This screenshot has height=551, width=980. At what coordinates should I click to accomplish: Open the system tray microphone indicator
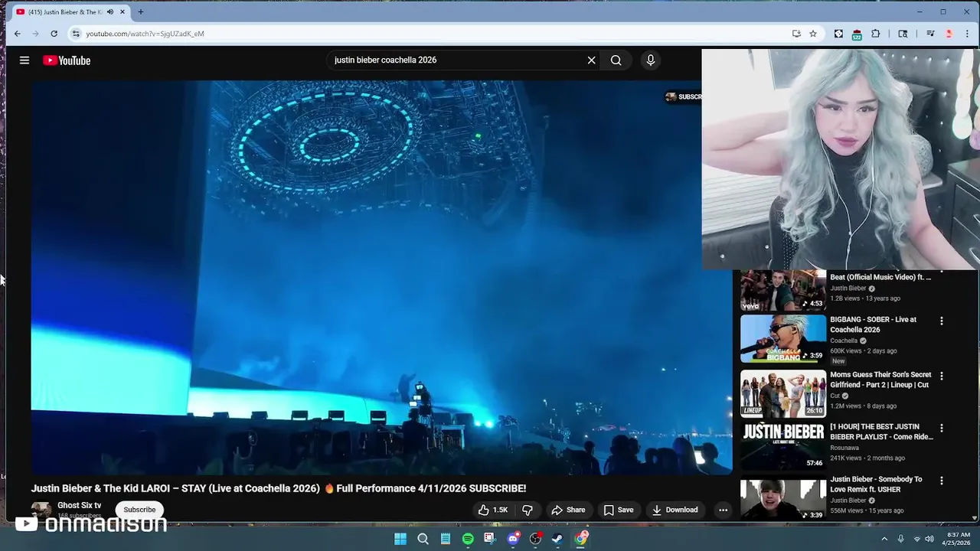[900, 539]
